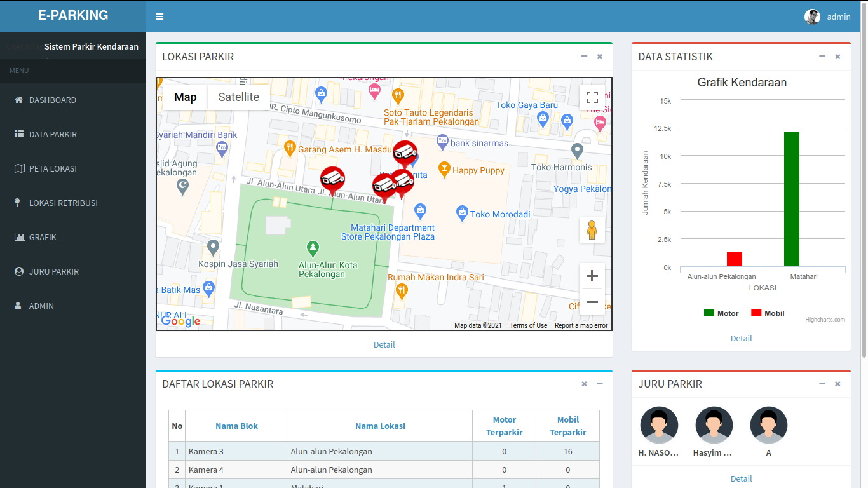Click the Kospin Jasa Syariah map pin
This screenshot has width=868, height=488.
[x=214, y=247]
